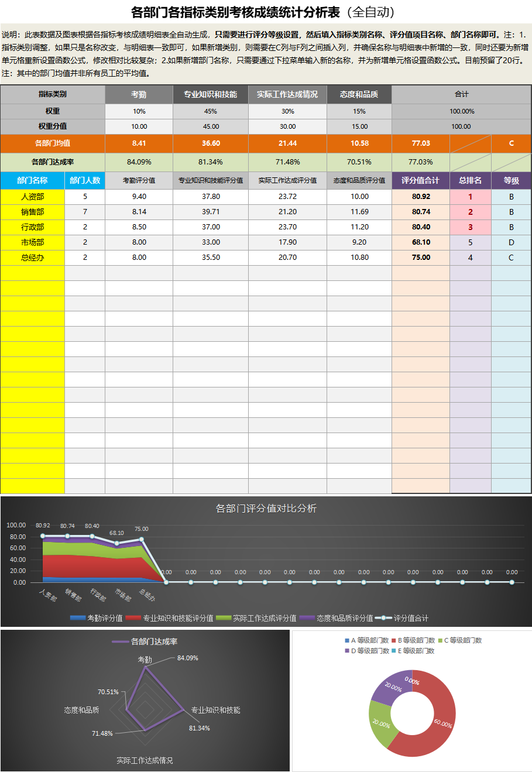
Task: Click the 指标类别 header cell
Action: (53, 94)
